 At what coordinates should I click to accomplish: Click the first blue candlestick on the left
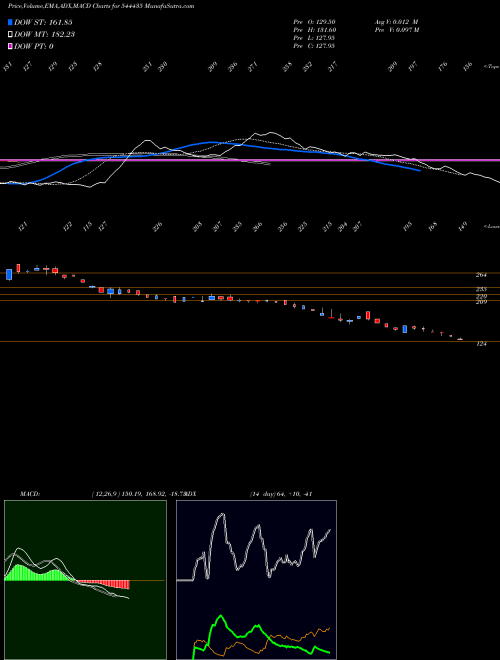9,274
